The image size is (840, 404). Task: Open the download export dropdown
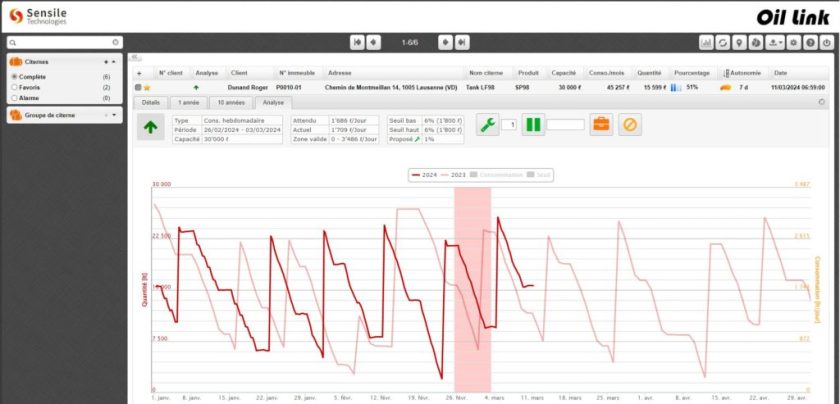click(775, 43)
